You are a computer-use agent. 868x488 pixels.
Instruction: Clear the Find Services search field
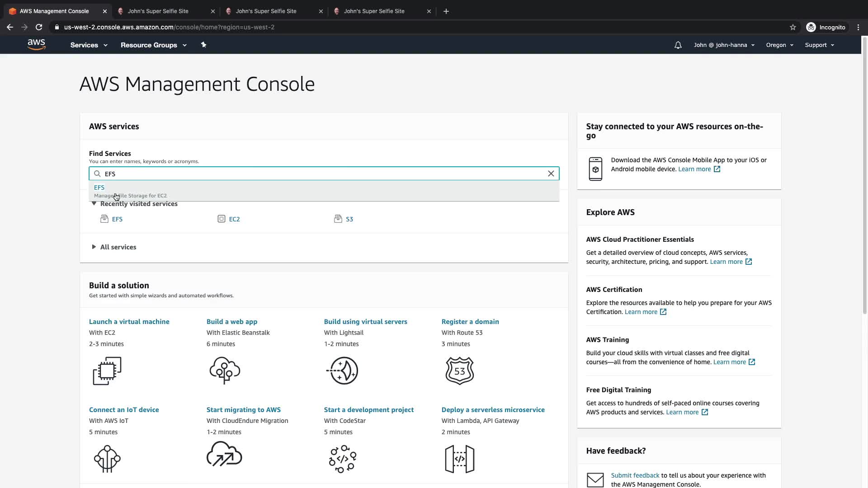(x=551, y=174)
